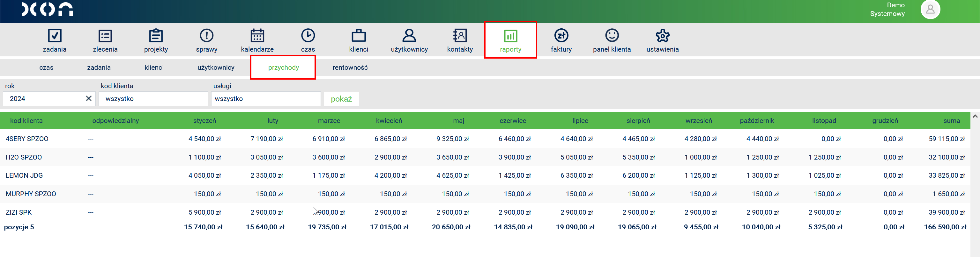This screenshot has height=257, width=980.
Task: Sort by listopad column header
Action: (x=824, y=121)
